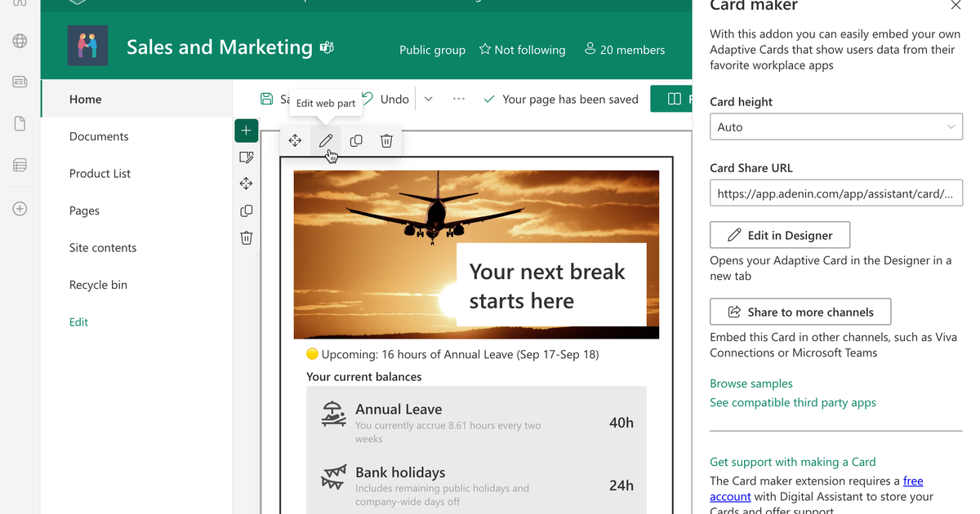This screenshot has width=980, height=514.
Task: Save the page using the floppy disk icon
Action: (266, 98)
